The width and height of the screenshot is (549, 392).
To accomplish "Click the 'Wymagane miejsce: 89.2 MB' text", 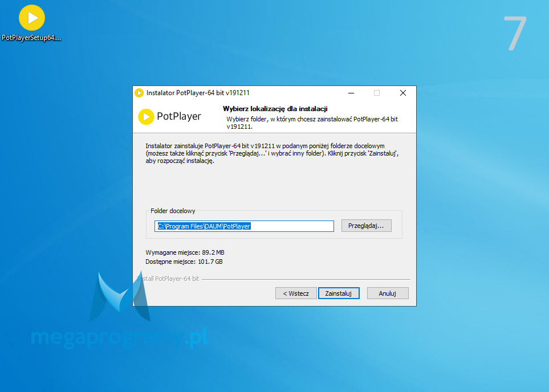I will point(185,252).
